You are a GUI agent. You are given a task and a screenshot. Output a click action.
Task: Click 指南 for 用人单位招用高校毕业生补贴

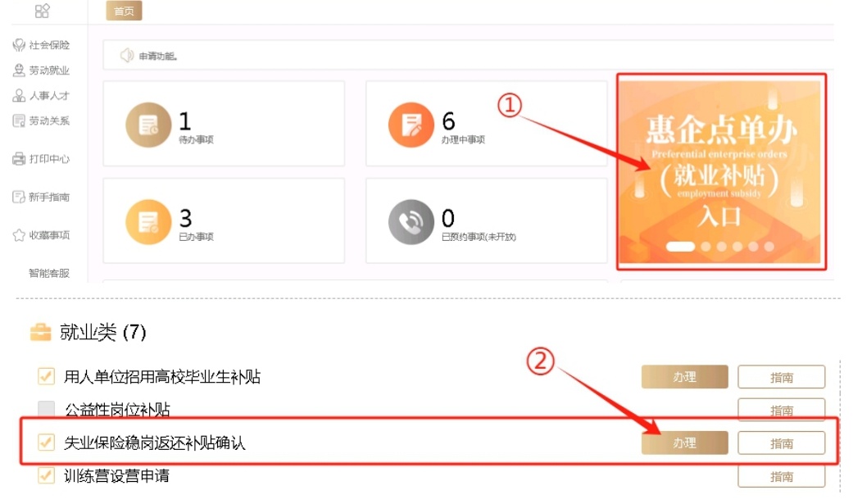click(x=781, y=377)
